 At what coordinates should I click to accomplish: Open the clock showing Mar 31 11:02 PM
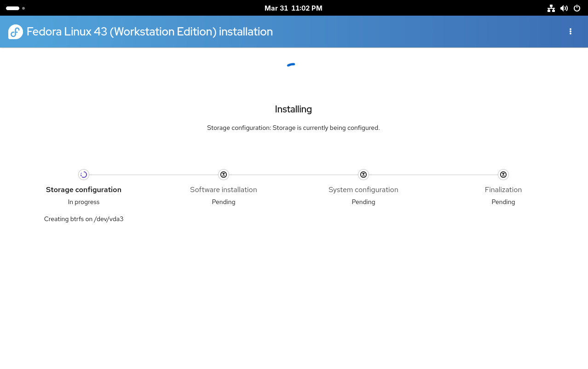coord(294,8)
